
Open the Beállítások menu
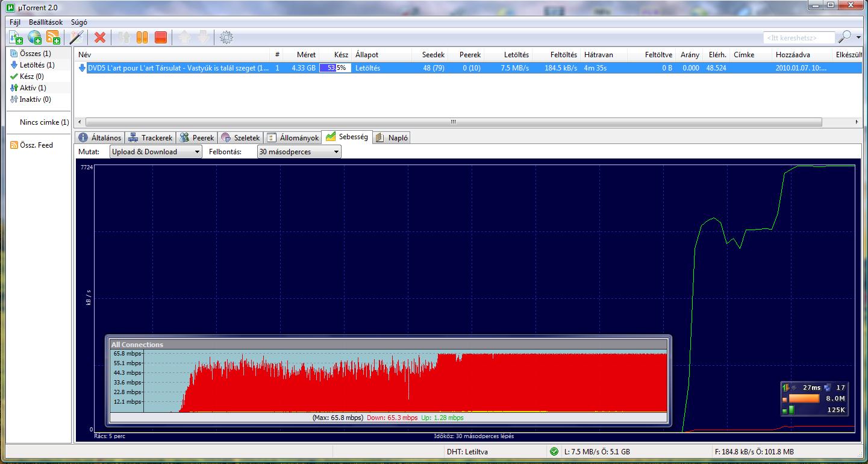[x=46, y=22]
